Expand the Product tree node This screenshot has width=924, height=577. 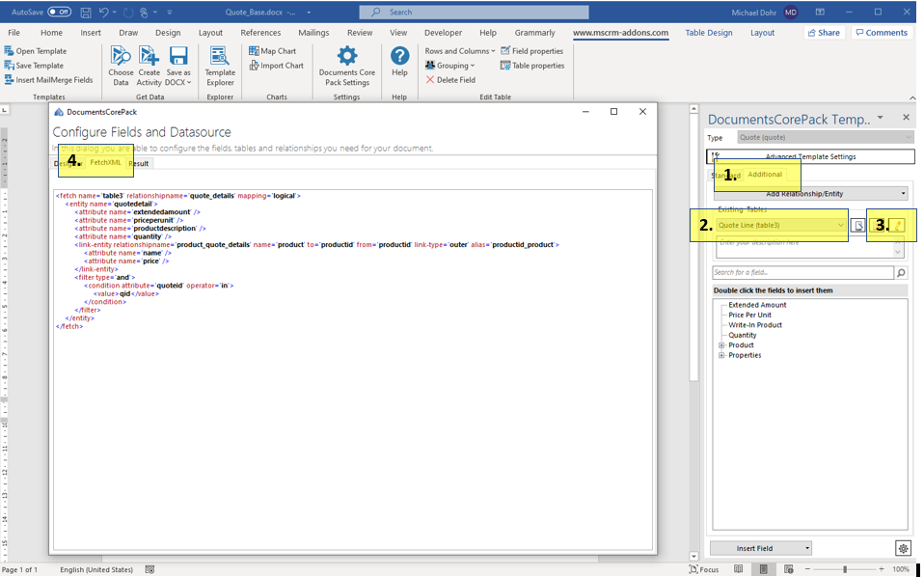(721, 345)
